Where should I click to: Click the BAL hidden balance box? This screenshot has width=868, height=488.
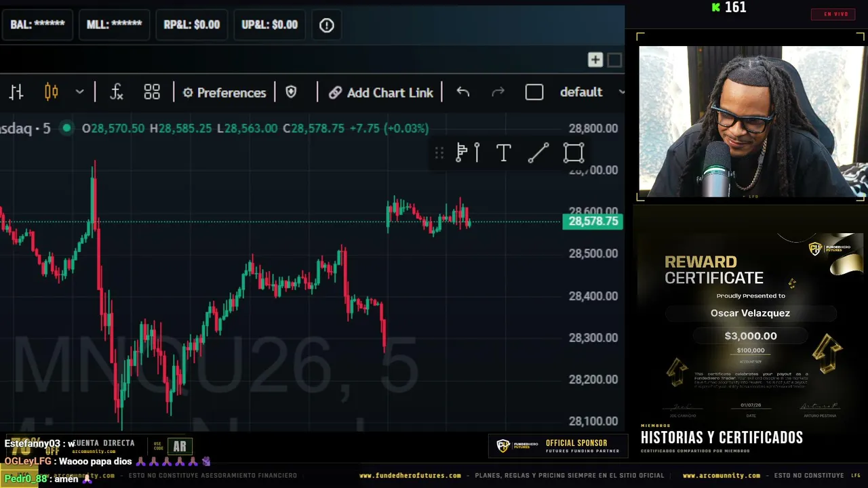pyautogui.click(x=37, y=24)
